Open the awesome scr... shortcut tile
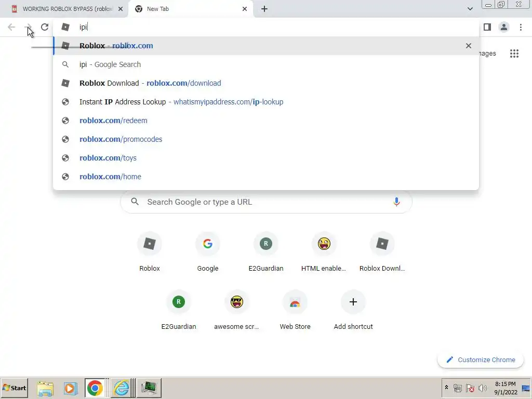Image resolution: width=532 pixels, height=399 pixels. [x=237, y=311]
